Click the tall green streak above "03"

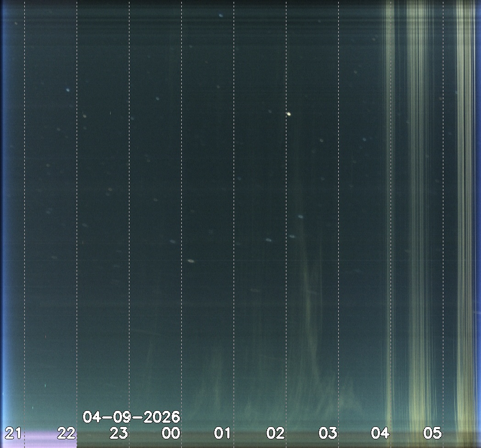pyautogui.click(x=308, y=298)
